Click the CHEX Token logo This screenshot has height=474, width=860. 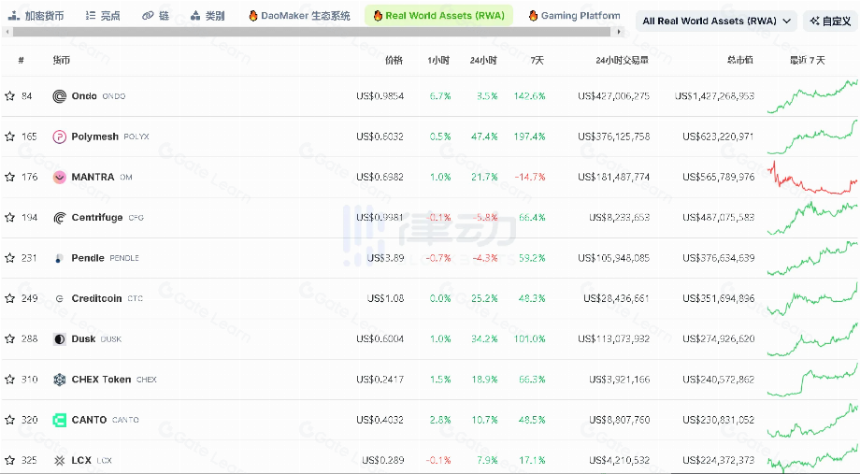tap(59, 380)
